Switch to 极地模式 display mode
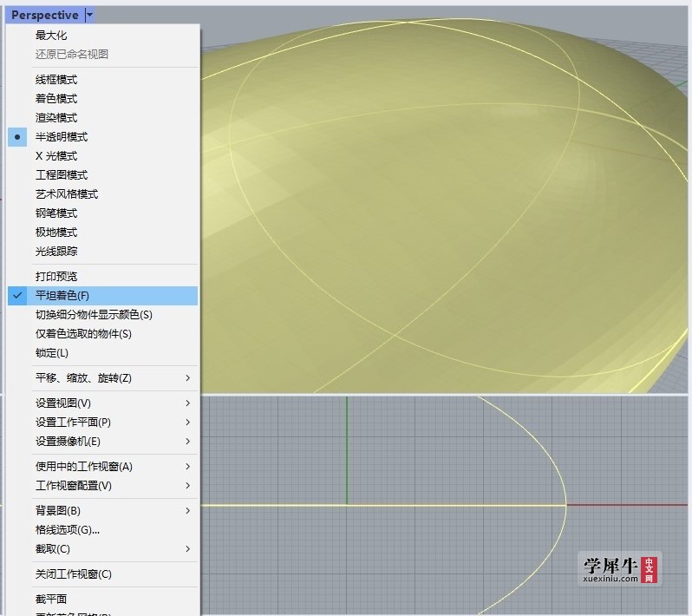The height and width of the screenshot is (616, 692). pos(103,233)
